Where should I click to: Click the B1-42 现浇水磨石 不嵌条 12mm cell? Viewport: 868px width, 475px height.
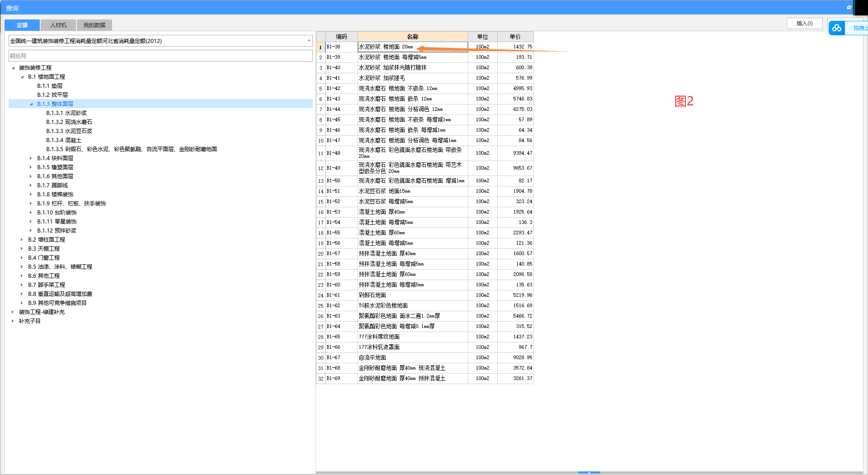(x=413, y=89)
